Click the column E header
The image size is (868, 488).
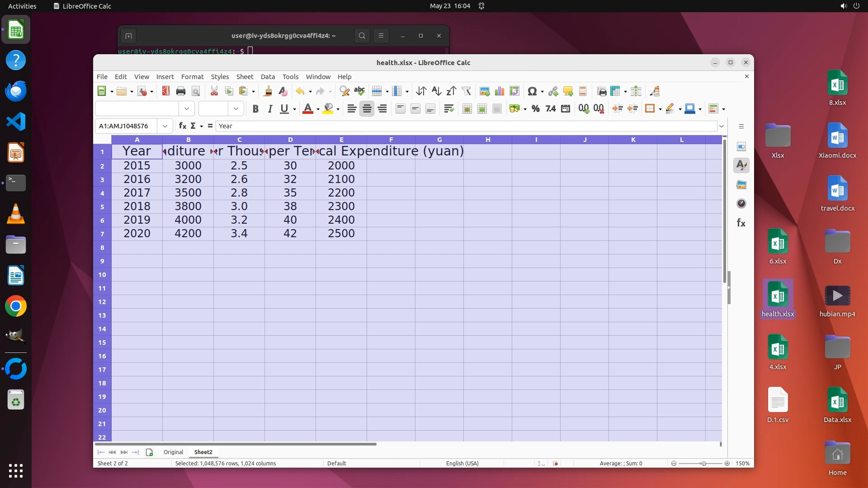(x=341, y=140)
